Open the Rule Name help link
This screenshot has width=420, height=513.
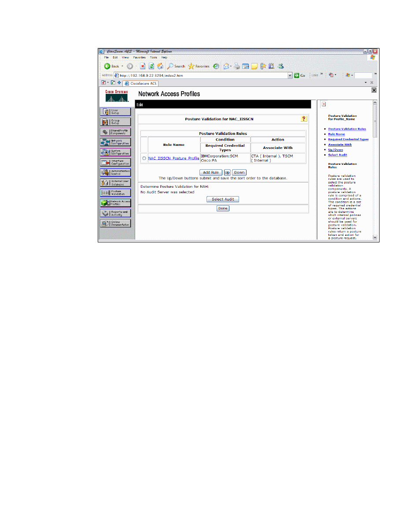click(337, 134)
